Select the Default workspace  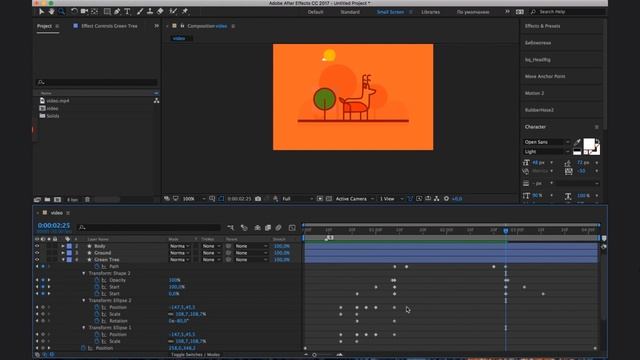[316, 12]
